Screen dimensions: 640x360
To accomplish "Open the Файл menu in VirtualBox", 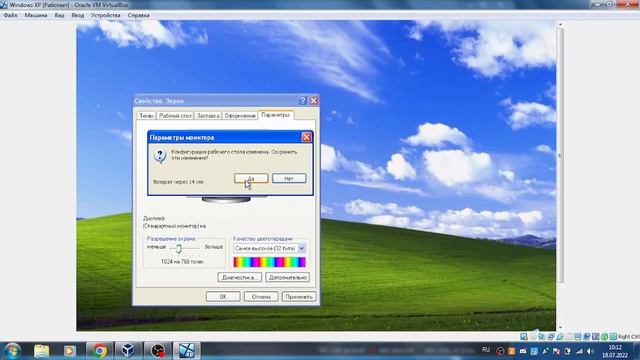I will coord(11,15).
